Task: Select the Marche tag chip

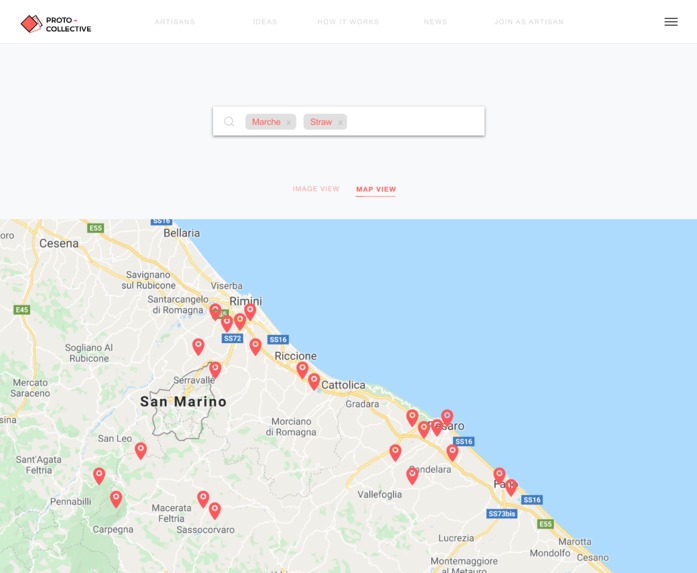Action: point(270,122)
